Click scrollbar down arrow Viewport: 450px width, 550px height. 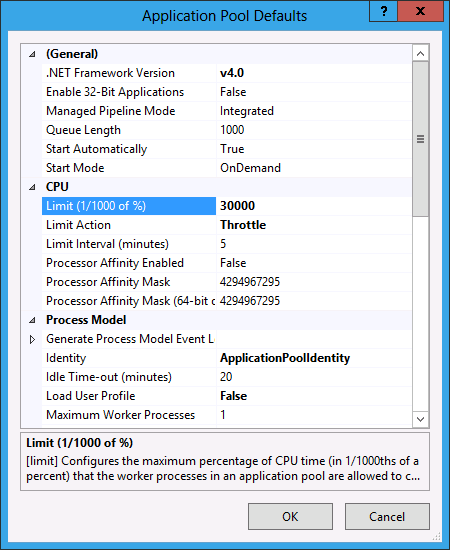click(421, 419)
